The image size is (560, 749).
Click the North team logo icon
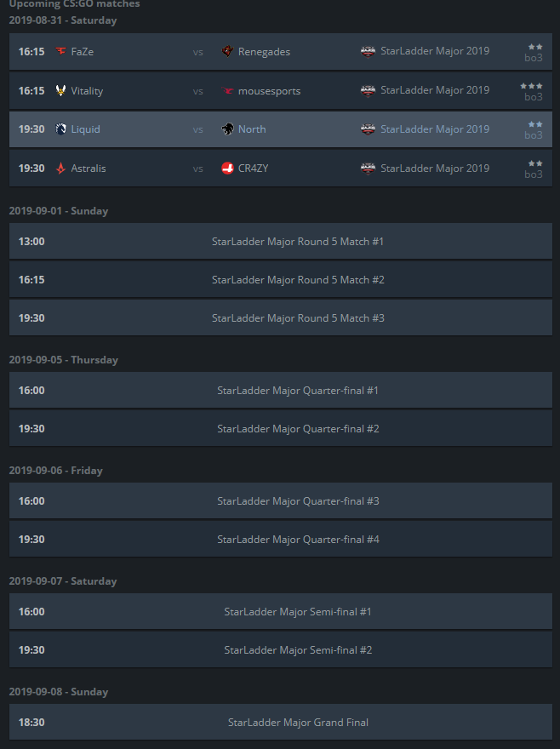(227, 129)
